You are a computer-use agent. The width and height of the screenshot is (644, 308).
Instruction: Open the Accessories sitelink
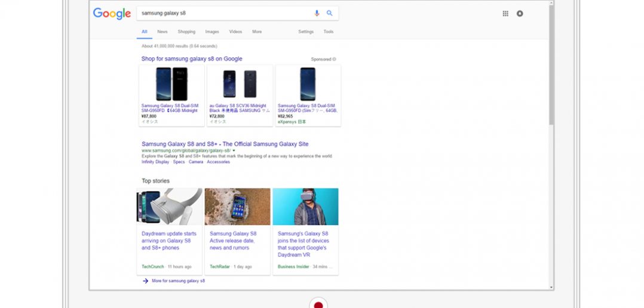tap(218, 162)
